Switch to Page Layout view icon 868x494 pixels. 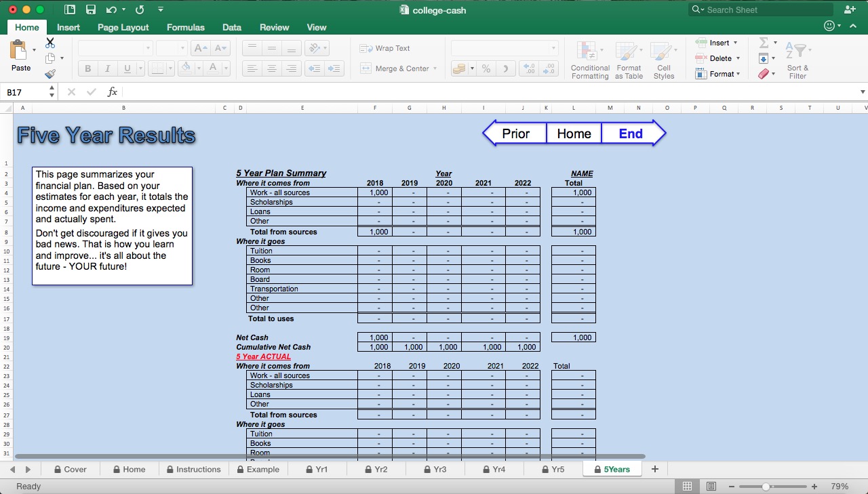(711, 487)
